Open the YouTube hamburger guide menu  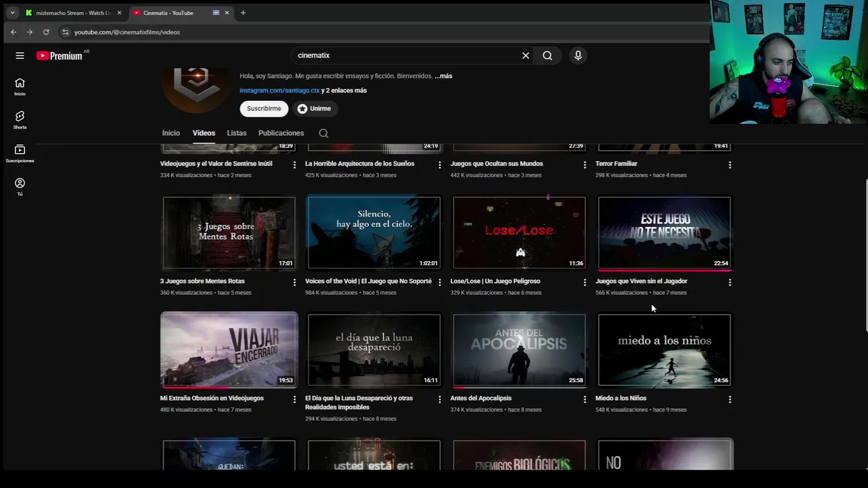tap(20, 56)
